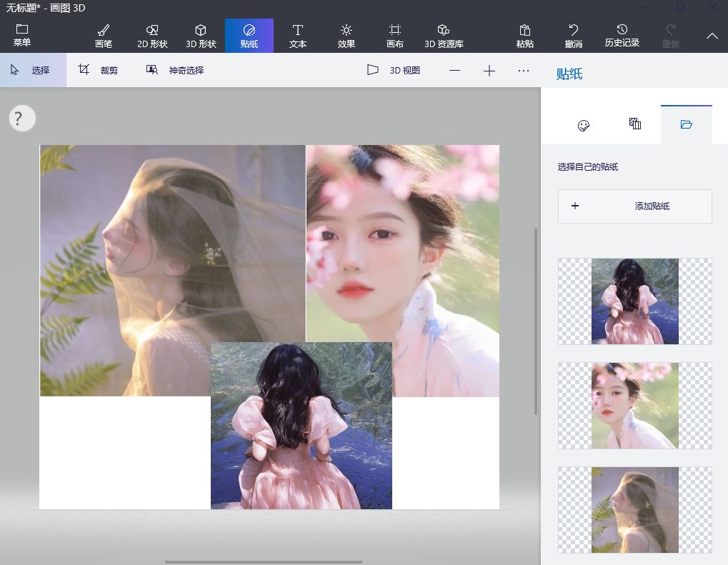Click the Add sticker (添加贴纸) button

click(634, 206)
